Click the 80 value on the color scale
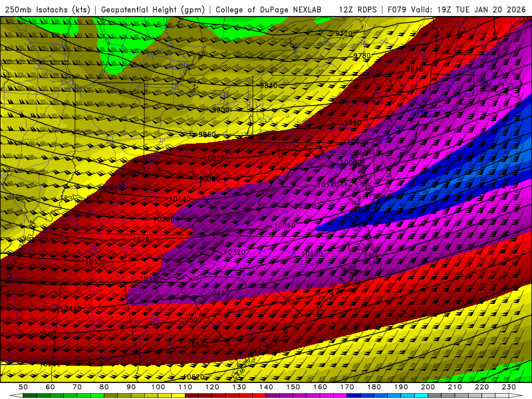 click(x=104, y=387)
